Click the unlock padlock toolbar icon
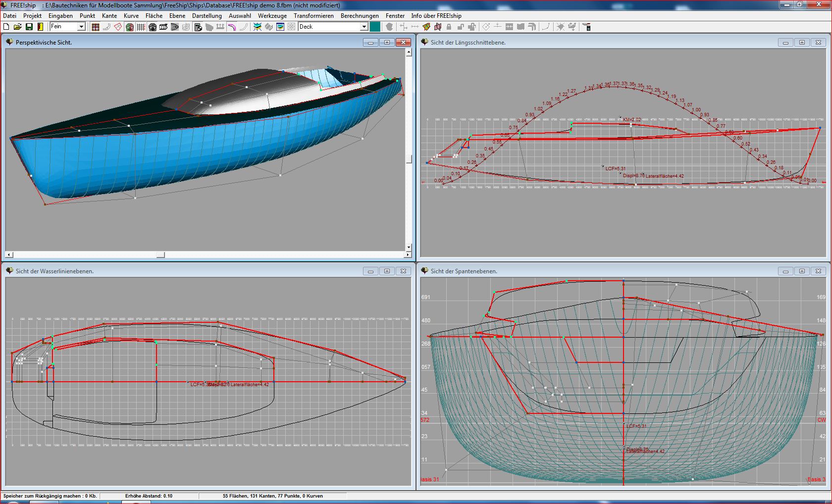The width and height of the screenshot is (832, 504). pyautogui.click(x=461, y=27)
